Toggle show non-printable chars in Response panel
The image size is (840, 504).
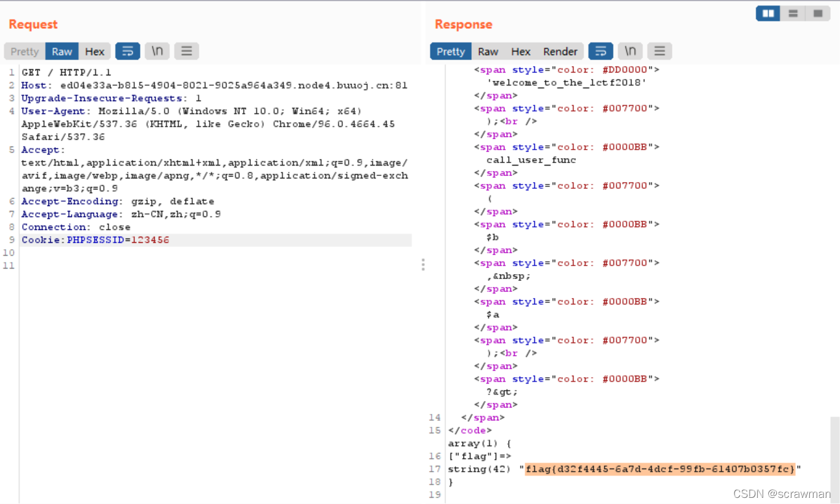630,52
